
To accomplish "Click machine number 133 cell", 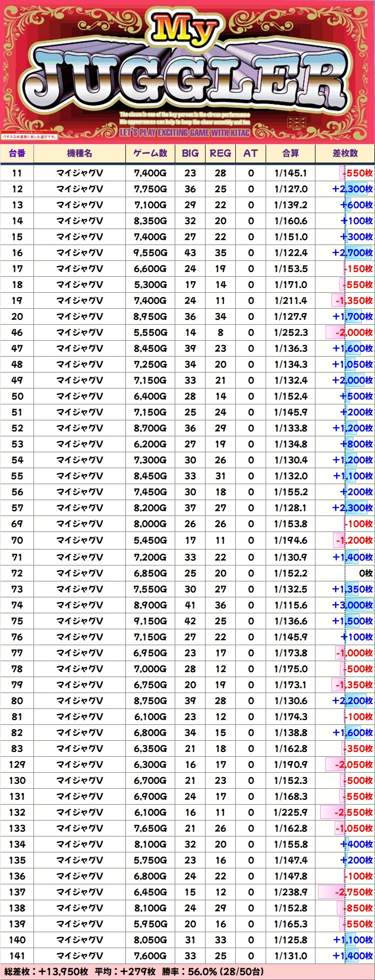I will pos(17,828).
